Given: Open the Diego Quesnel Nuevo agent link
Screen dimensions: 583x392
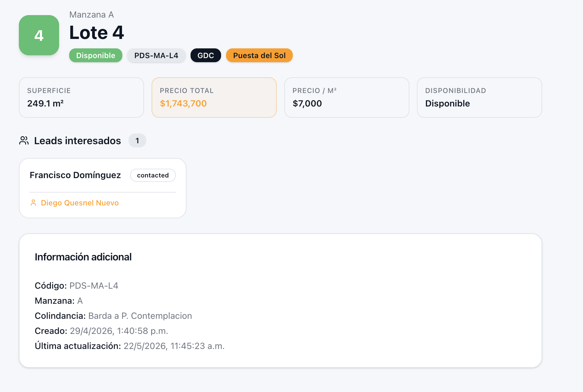Looking at the screenshot, I should pos(80,203).
